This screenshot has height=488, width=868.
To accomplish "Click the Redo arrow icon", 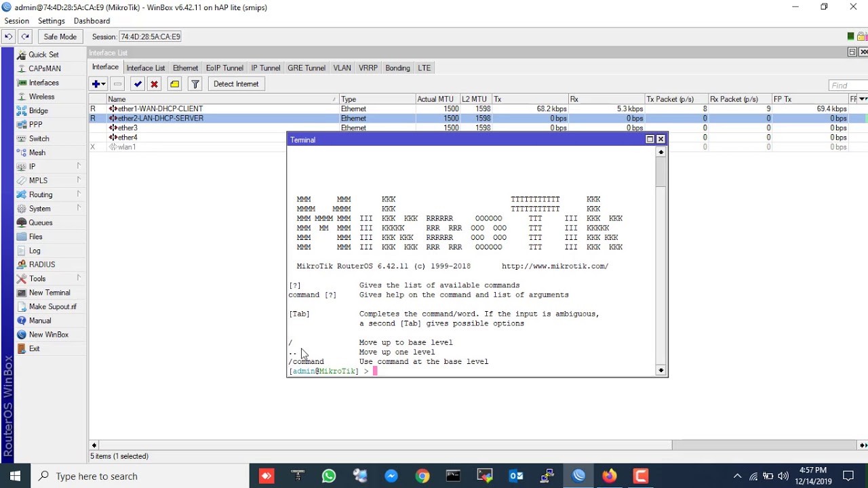I will tap(25, 37).
